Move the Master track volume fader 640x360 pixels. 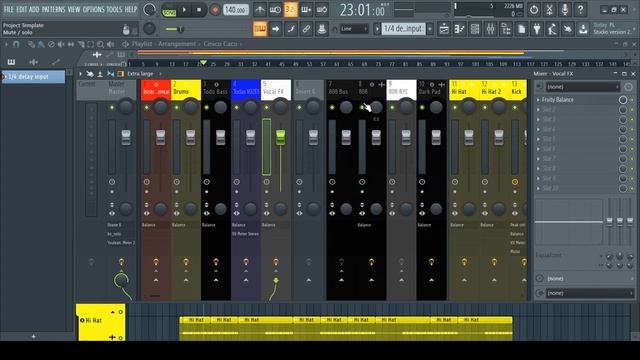(126, 138)
